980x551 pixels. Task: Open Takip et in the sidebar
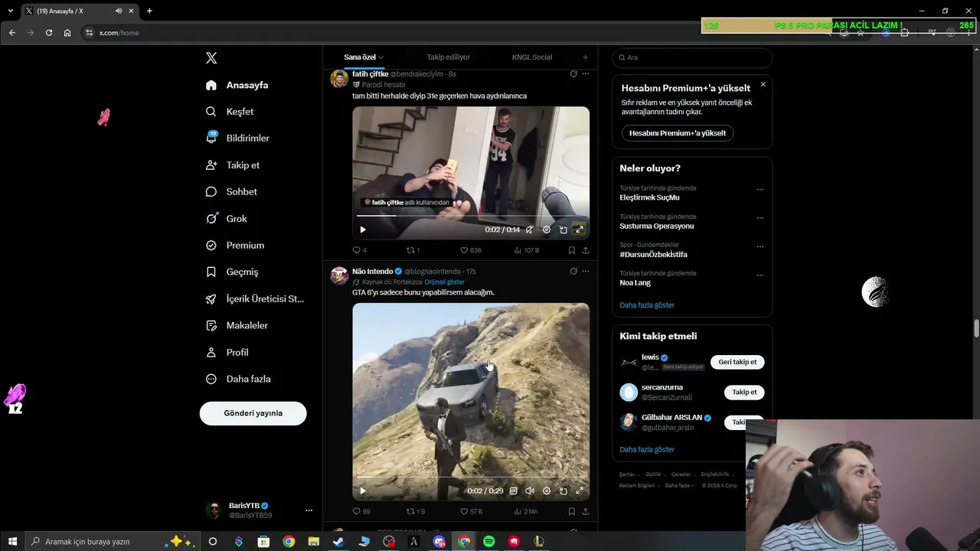tap(233, 165)
